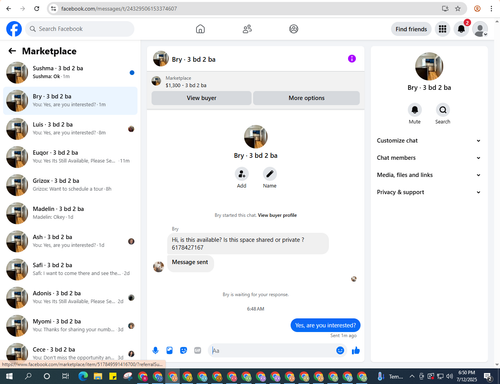Click the Facebook logo
This screenshot has height=384, width=500.
tap(14, 29)
